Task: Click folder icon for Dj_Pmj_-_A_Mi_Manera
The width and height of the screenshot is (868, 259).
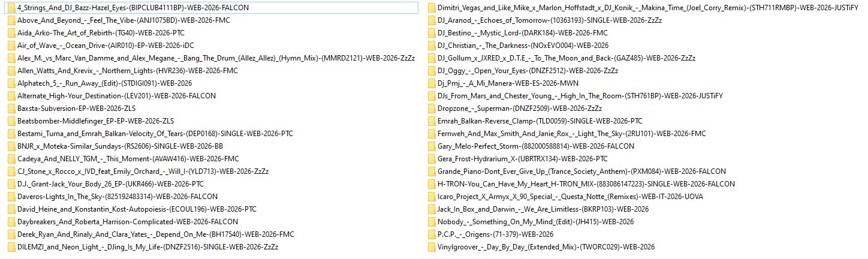Action: pos(432,83)
